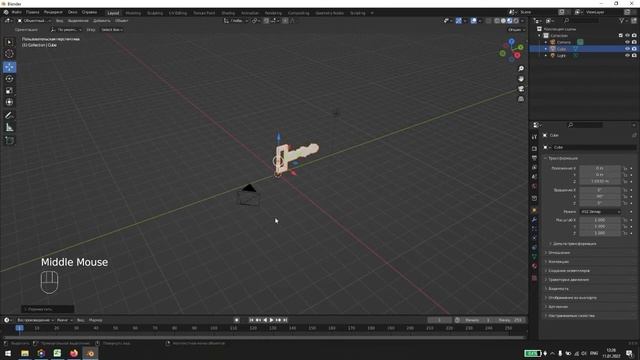Screen dimensions: 640x360
Task: Switch to the Modeling workspace tab
Action: [133, 13]
